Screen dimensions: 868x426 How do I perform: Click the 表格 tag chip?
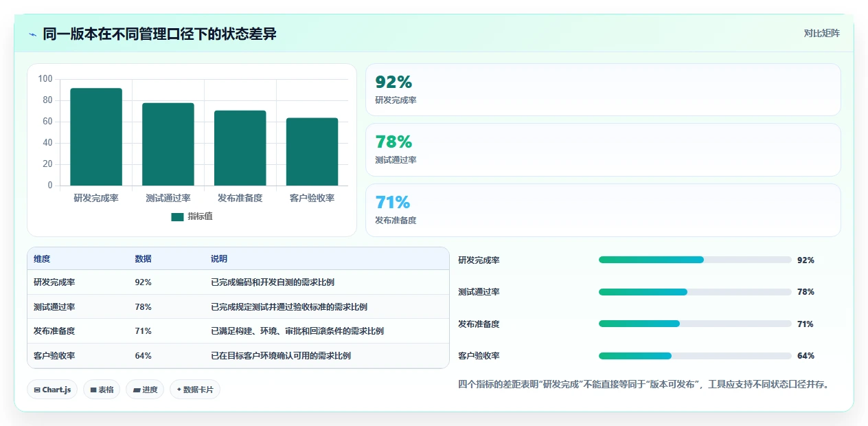pos(102,390)
